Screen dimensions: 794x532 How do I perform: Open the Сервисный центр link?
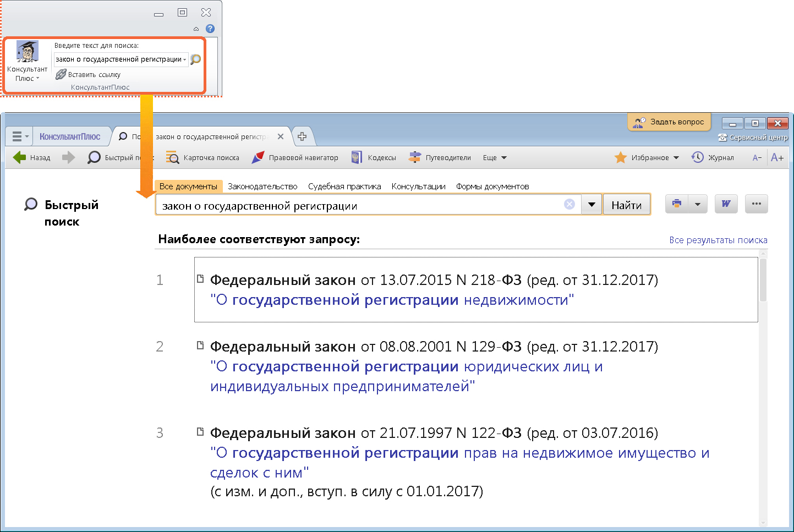[x=753, y=138]
